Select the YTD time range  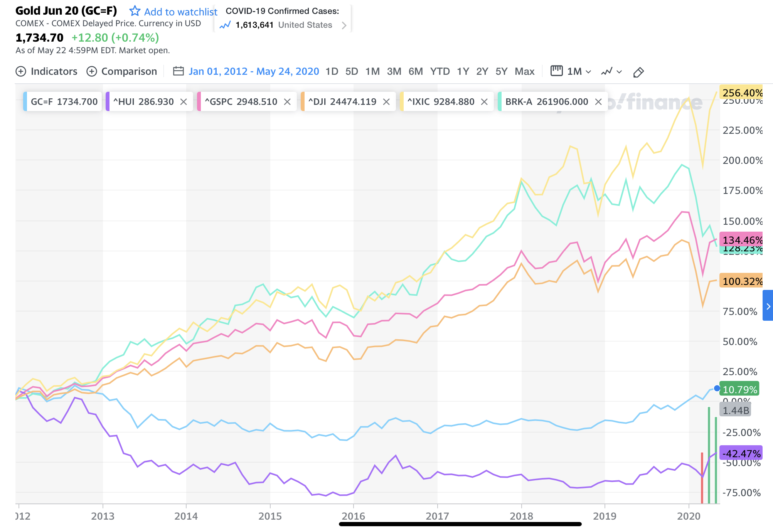(x=440, y=72)
